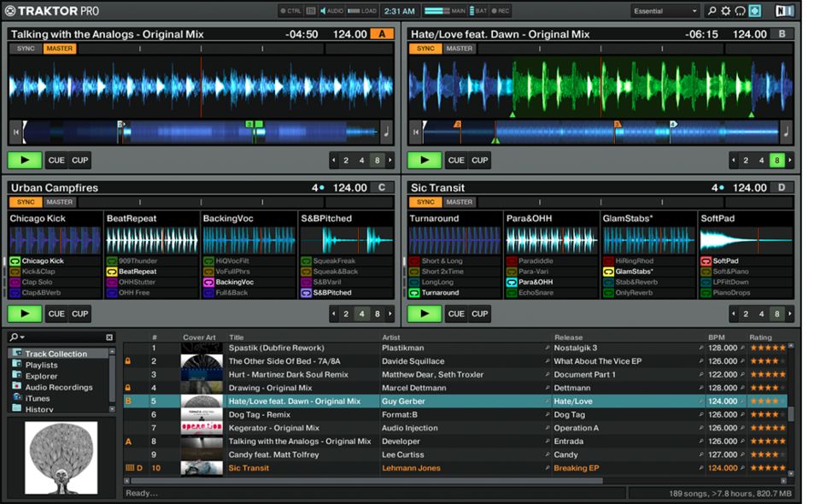The height and width of the screenshot is (504, 820).
Task: Toggle MASTER on Deck B
Action: pos(460,49)
